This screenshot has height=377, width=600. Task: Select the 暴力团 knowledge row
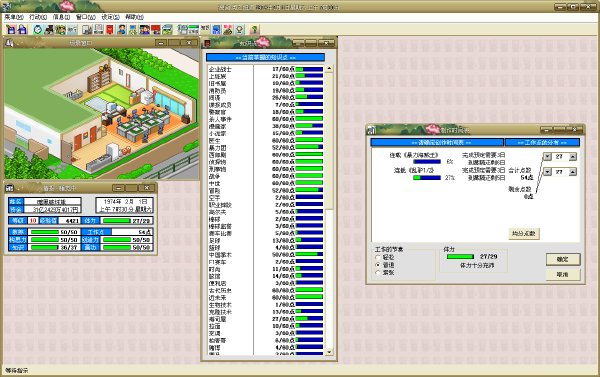(x=266, y=147)
